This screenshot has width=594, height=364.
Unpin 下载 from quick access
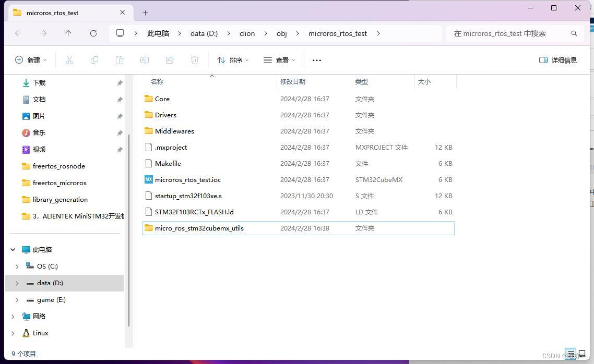pyautogui.click(x=120, y=83)
